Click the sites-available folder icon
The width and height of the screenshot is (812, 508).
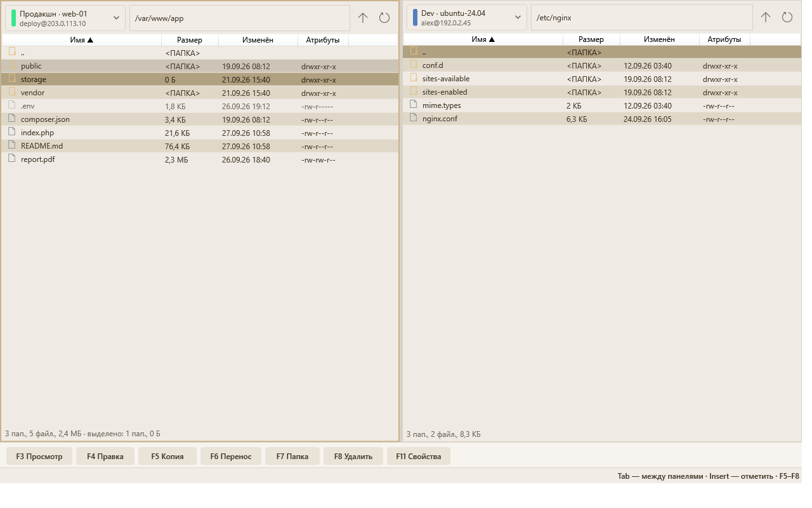(x=414, y=78)
